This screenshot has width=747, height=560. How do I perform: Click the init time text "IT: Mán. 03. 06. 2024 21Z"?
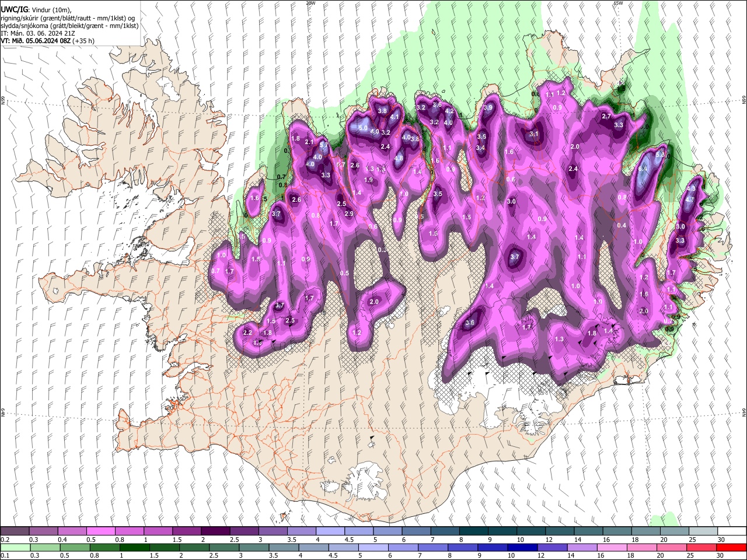click(x=38, y=33)
